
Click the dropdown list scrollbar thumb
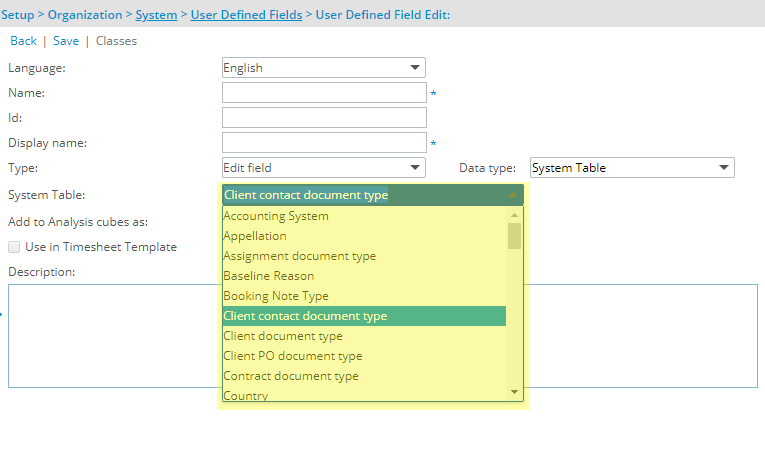[514, 236]
